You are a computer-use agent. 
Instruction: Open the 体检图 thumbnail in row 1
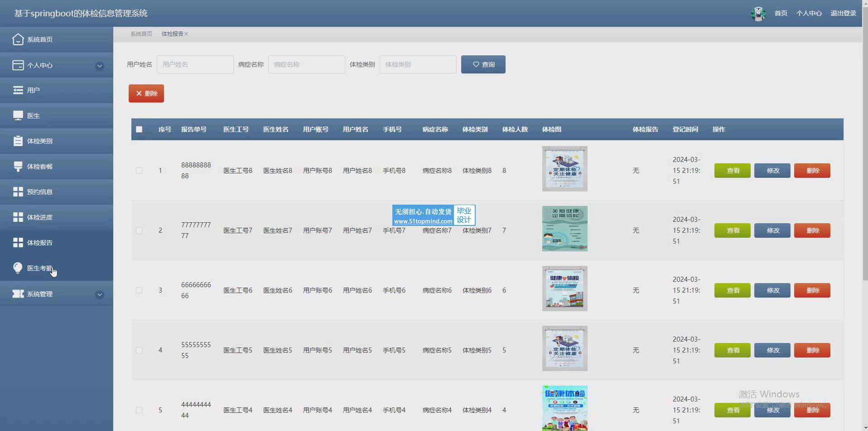[x=565, y=169]
